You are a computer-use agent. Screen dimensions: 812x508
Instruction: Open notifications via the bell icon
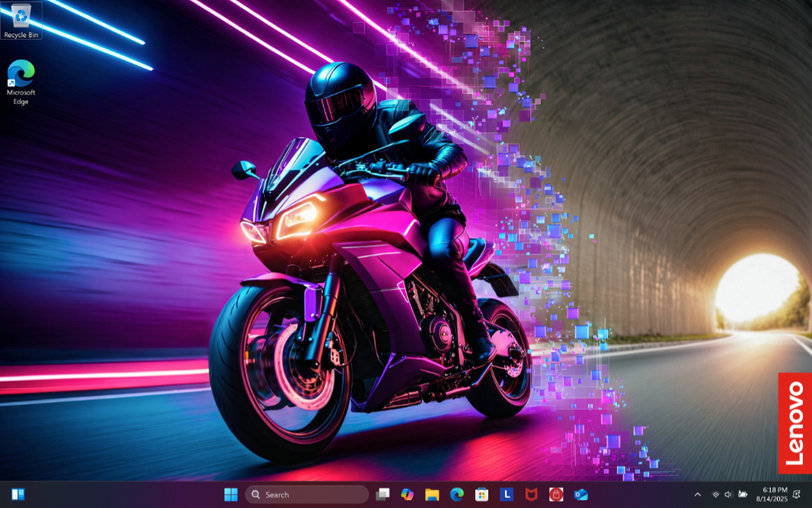[797, 494]
